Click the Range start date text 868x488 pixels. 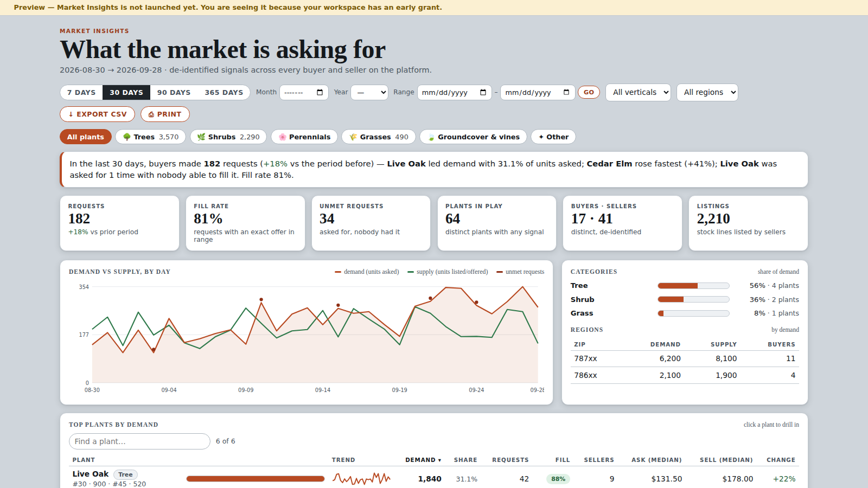tap(445, 93)
